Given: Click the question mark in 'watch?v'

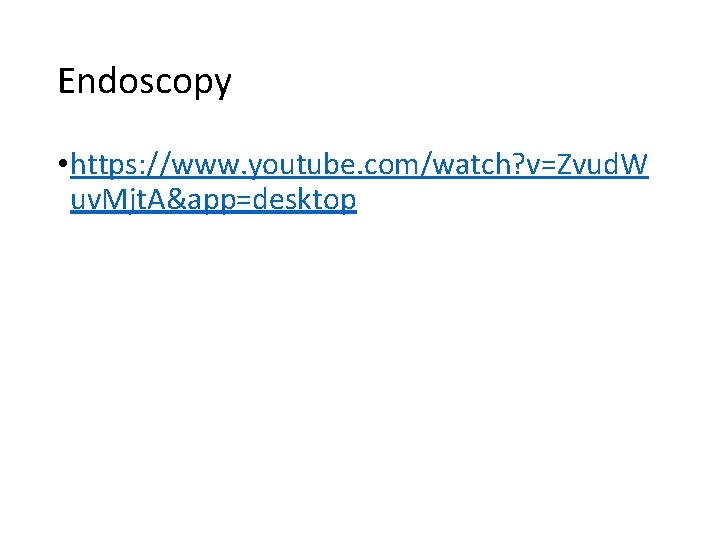Looking at the screenshot, I should [x=518, y=164].
